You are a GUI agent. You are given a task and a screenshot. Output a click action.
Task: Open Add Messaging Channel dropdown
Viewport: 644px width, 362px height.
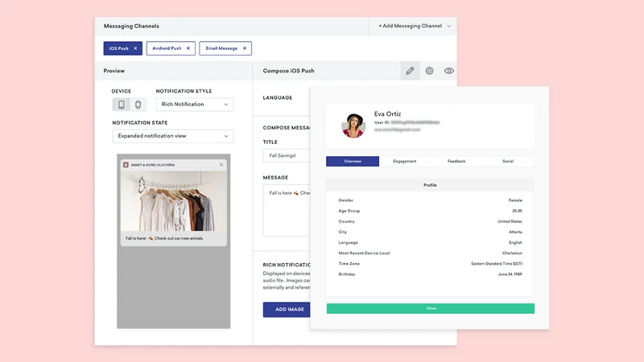tap(413, 26)
